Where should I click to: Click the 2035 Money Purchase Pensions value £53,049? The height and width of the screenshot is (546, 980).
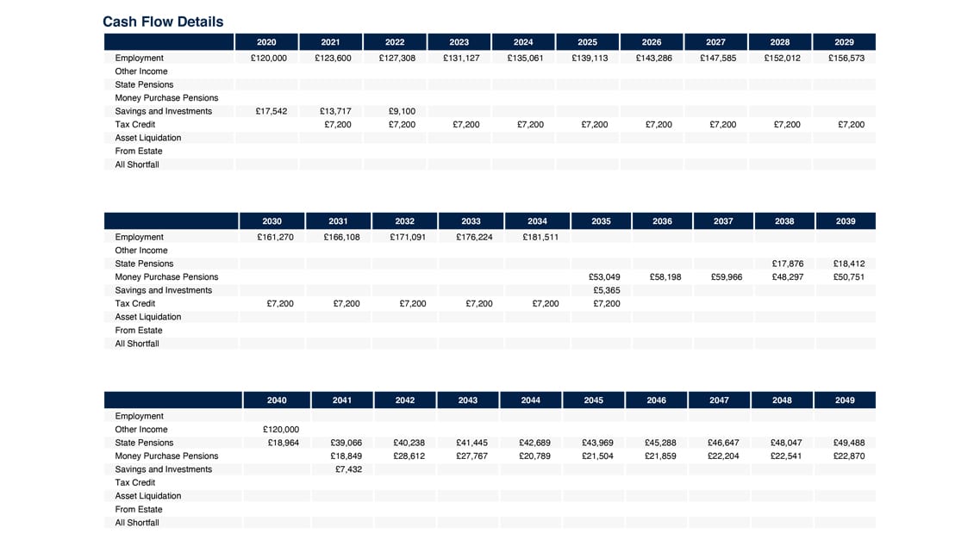tap(604, 276)
